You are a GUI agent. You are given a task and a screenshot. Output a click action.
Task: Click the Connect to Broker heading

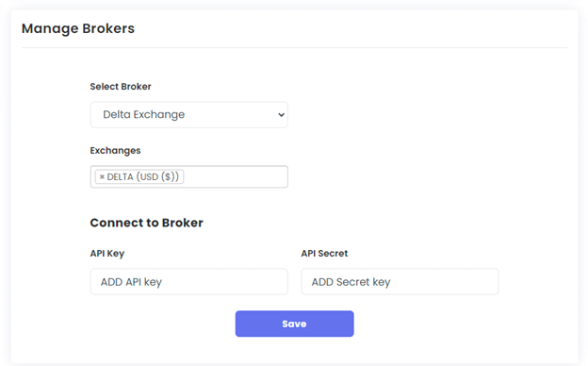point(147,223)
